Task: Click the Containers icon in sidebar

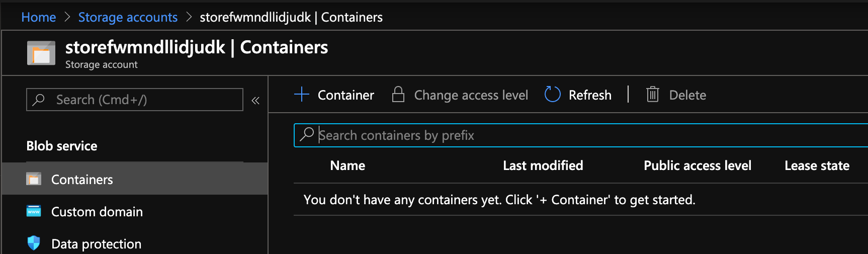Action: coord(34,179)
